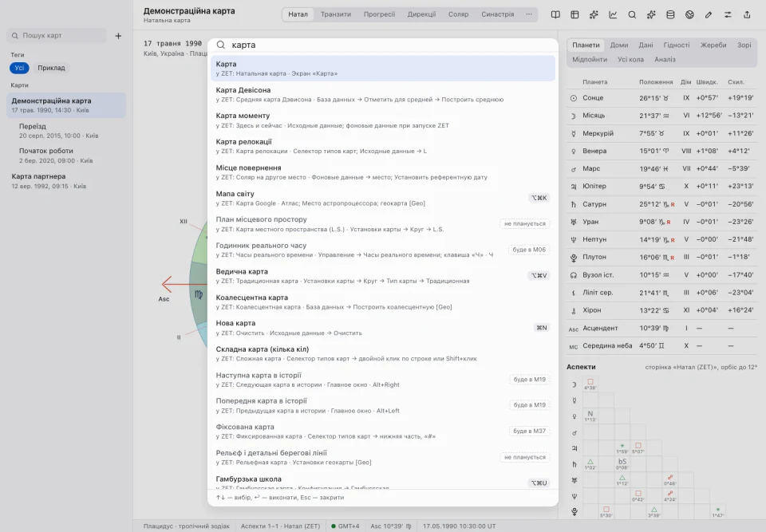The image size is (766, 532).
Task: Switch to the «Транзити» tab
Action: [336, 14]
